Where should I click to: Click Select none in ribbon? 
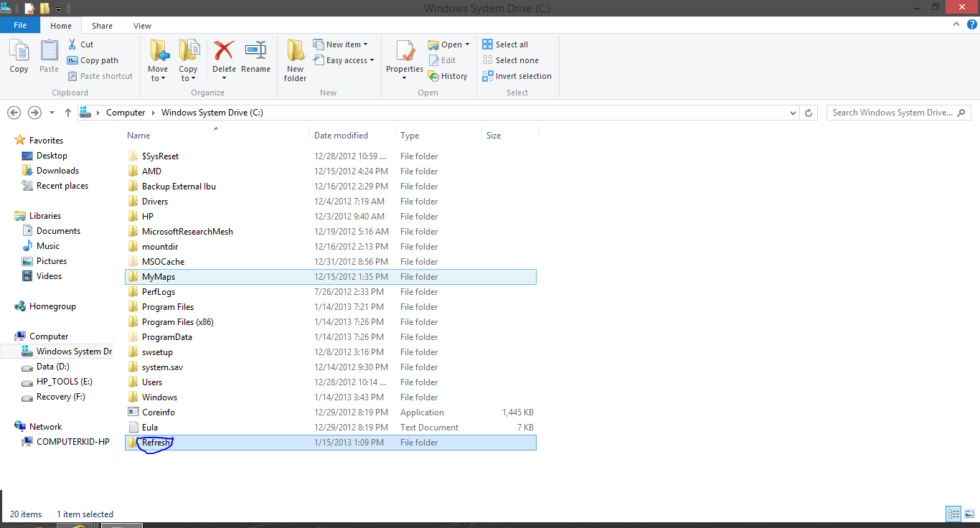tap(510, 60)
